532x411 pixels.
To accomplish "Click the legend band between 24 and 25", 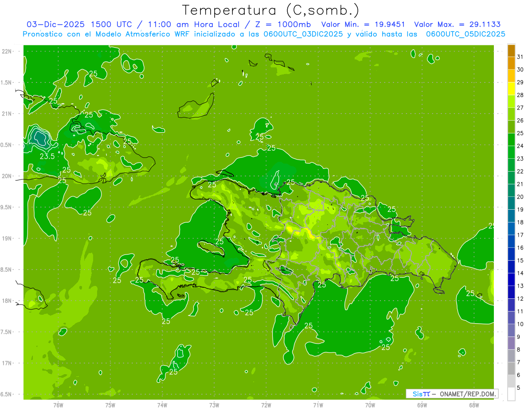I will [x=511, y=140].
